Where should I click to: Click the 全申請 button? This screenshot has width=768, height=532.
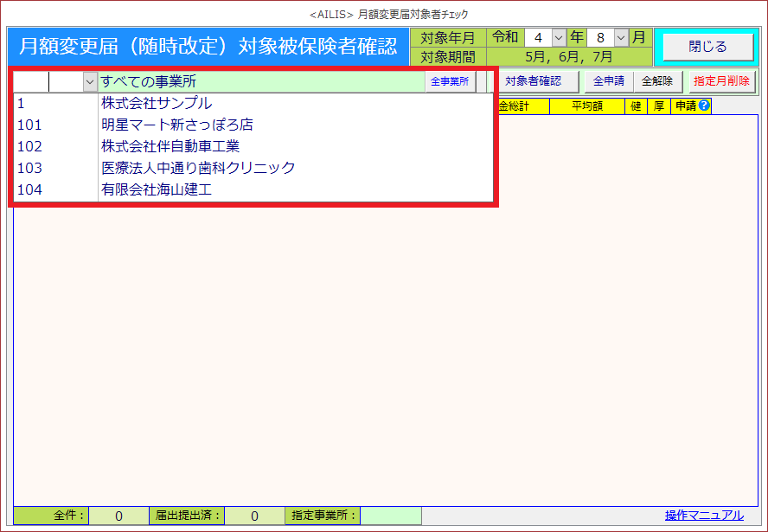click(x=609, y=81)
